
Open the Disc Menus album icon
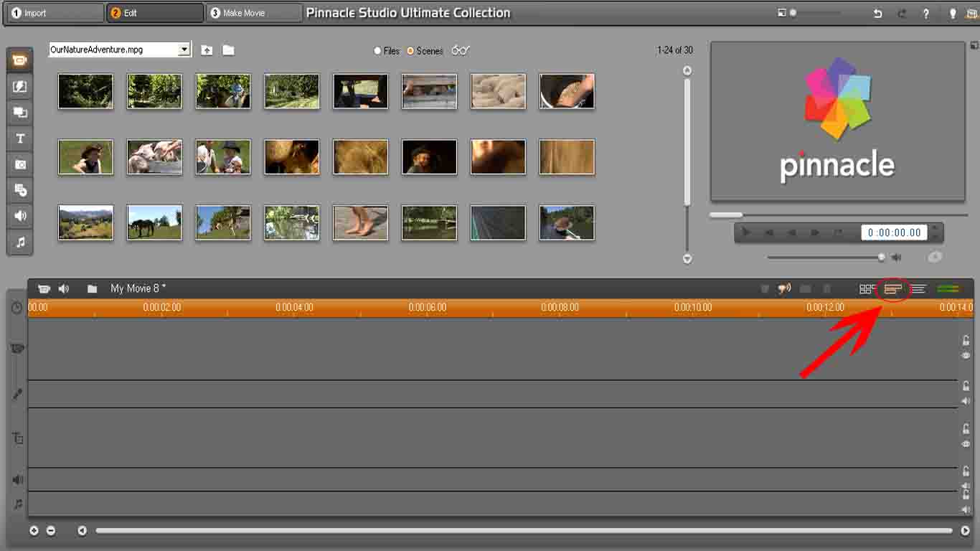point(20,190)
